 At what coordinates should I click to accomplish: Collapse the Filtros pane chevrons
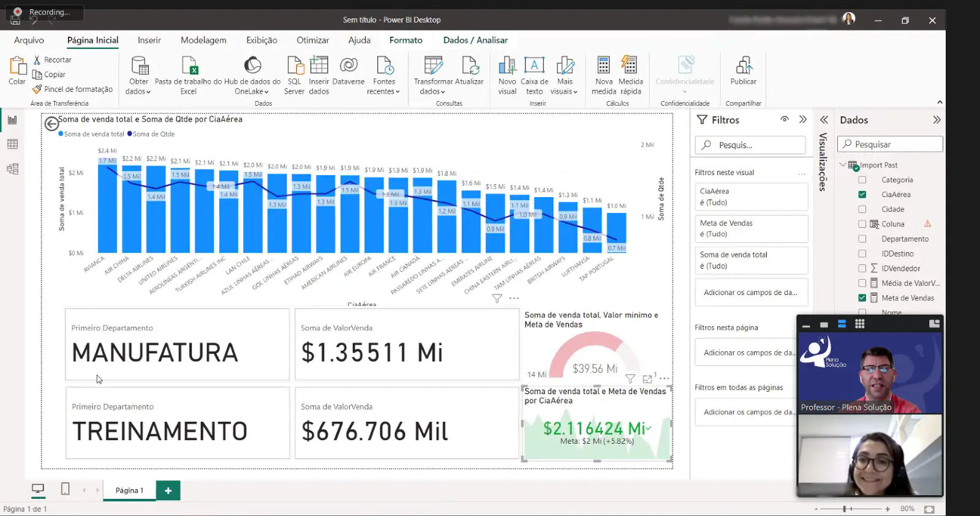point(803,119)
